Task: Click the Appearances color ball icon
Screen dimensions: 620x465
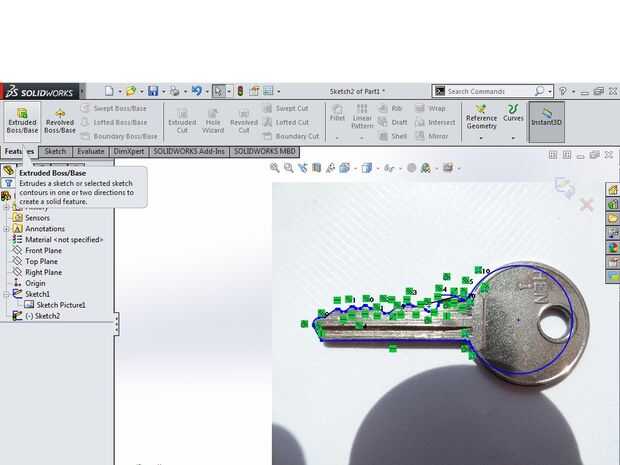Action: click(613, 248)
